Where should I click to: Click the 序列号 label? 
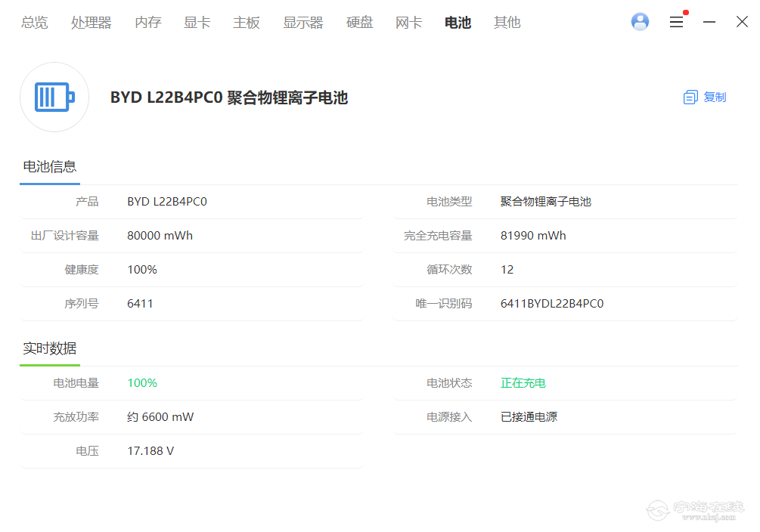(x=82, y=303)
